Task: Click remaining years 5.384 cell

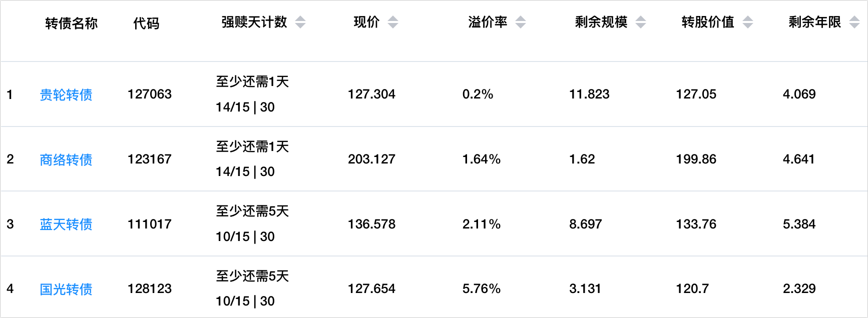Action: coord(799,224)
